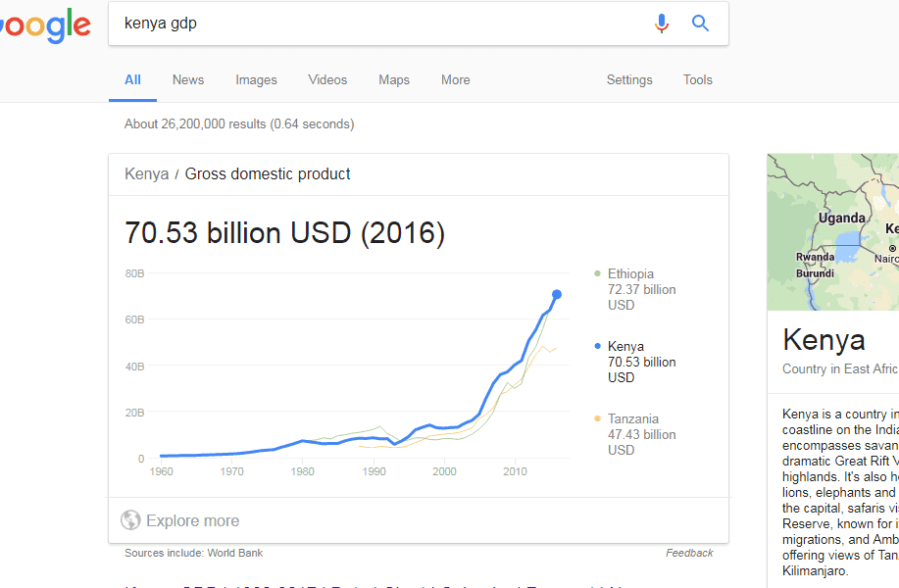This screenshot has height=588, width=899.
Task: Click the Kenya map thumbnail
Action: [833, 232]
